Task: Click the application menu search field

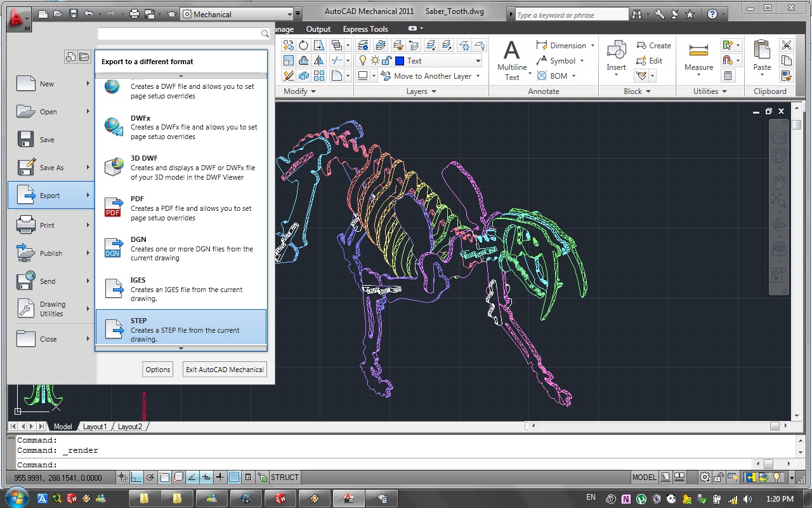Action: coord(184,34)
